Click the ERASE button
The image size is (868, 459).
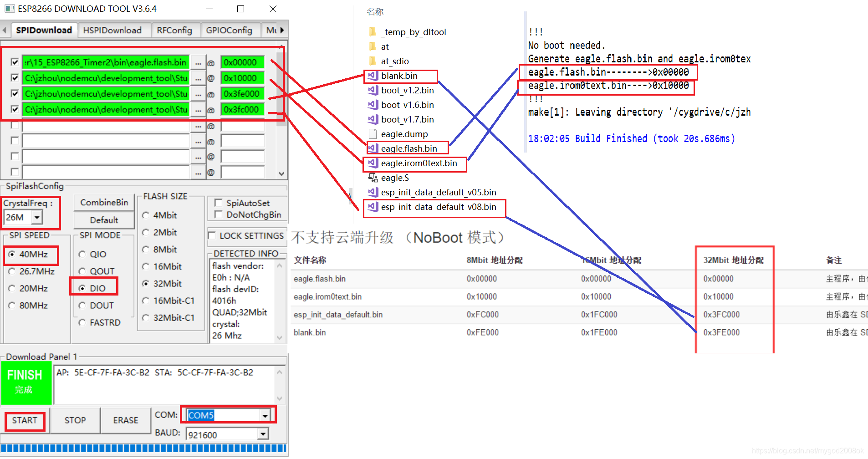(126, 420)
